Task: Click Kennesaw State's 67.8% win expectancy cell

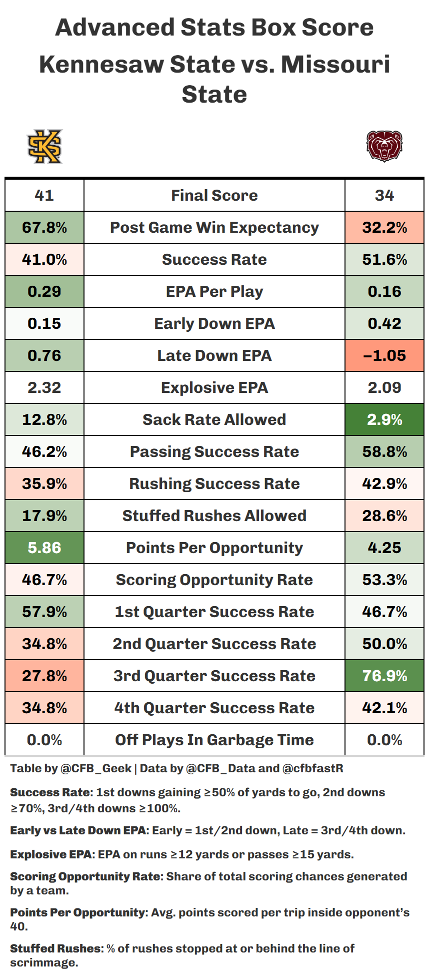Action: (x=44, y=227)
